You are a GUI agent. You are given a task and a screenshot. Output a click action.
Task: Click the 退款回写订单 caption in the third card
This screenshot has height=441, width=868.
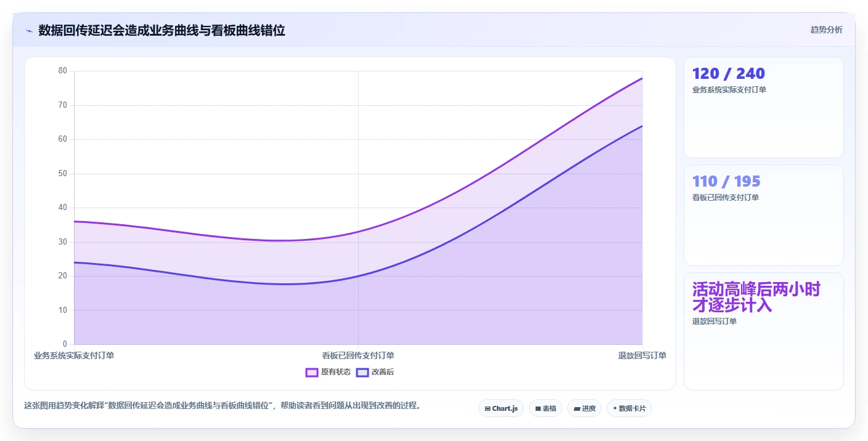[714, 322]
